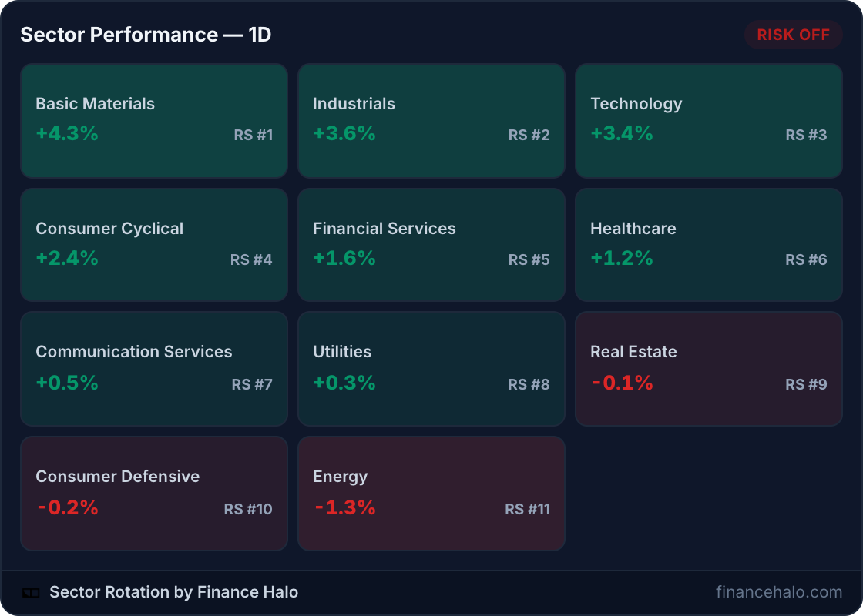Click the +1.2% Healthcare value
The image size is (863, 616).
click(x=622, y=258)
